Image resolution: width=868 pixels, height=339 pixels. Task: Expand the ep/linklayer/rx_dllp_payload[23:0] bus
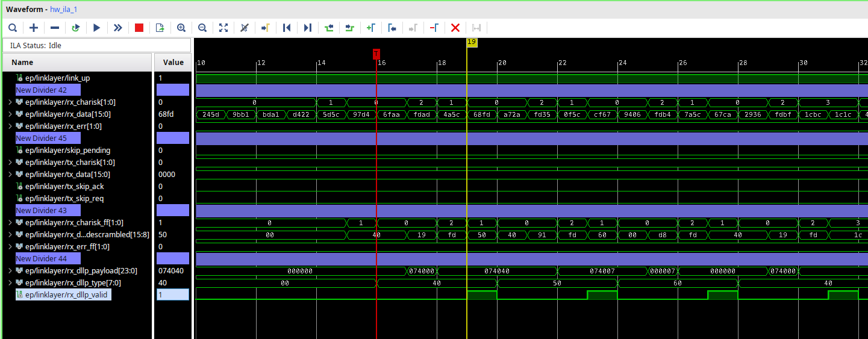coord(10,271)
